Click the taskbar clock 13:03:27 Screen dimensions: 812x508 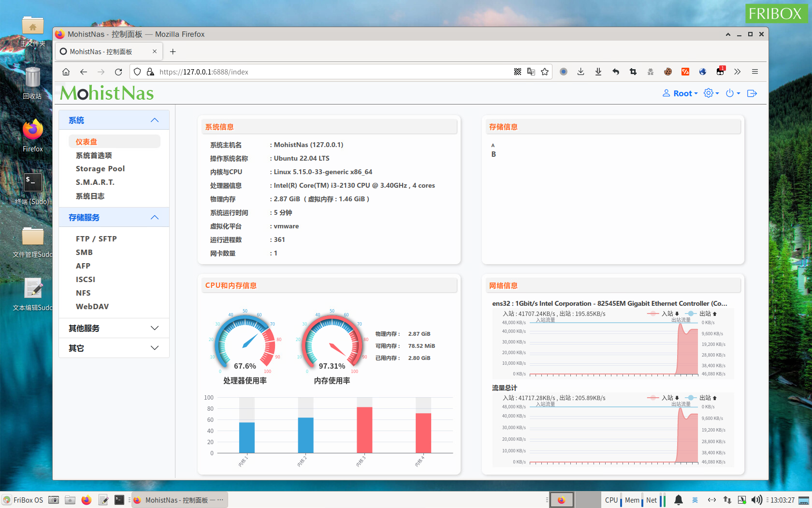pos(783,500)
